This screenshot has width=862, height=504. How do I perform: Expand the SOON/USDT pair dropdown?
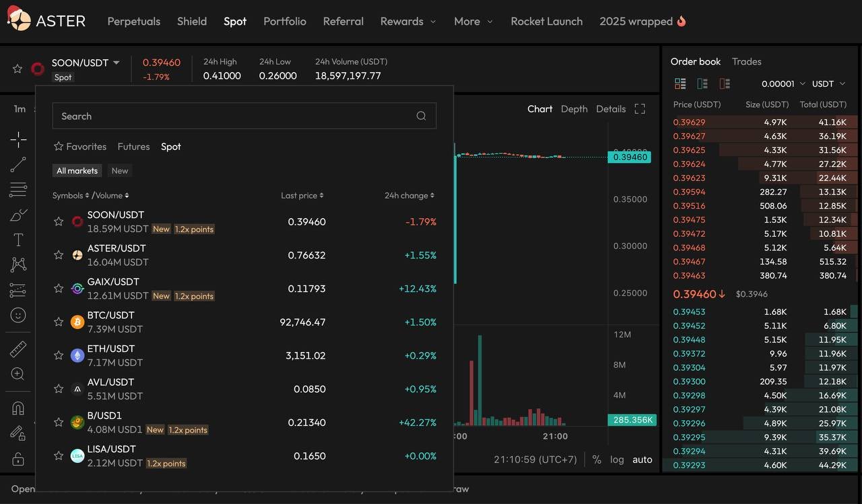[x=116, y=63]
